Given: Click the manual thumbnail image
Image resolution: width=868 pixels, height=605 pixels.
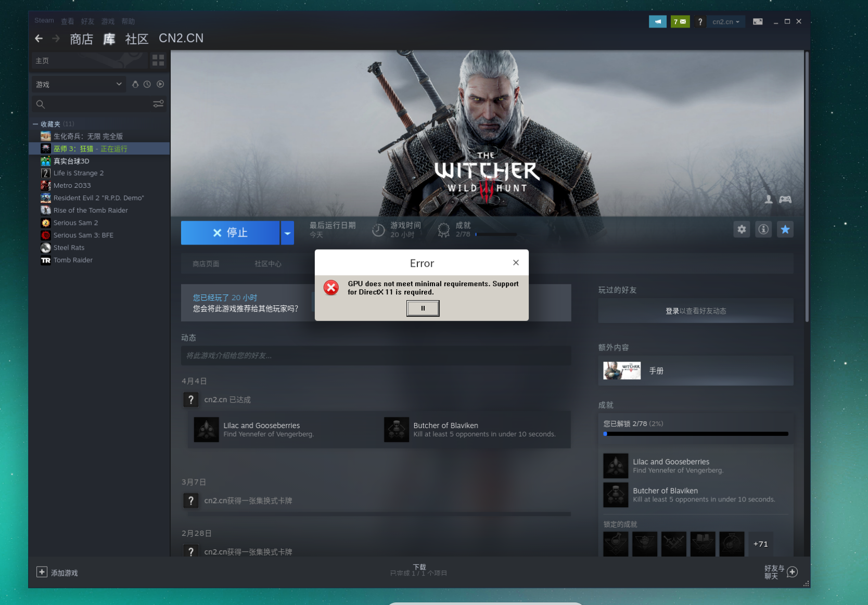Looking at the screenshot, I should pos(622,371).
